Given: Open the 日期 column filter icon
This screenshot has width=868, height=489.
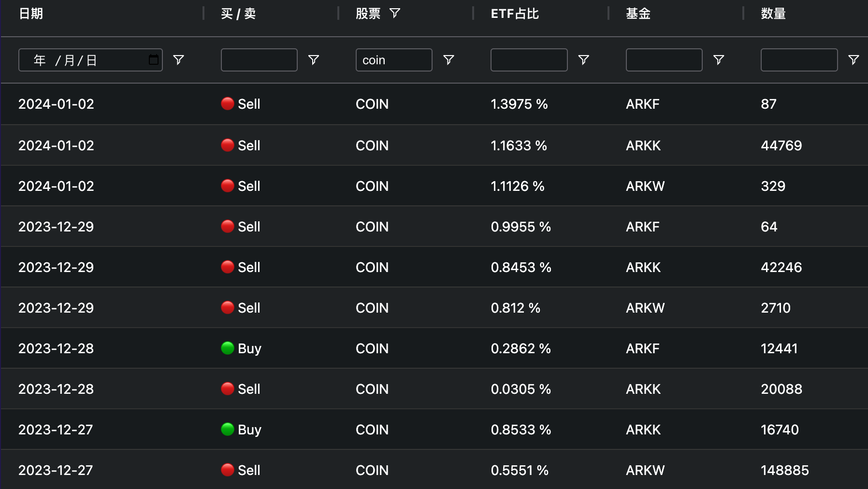Looking at the screenshot, I should click(x=179, y=59).
